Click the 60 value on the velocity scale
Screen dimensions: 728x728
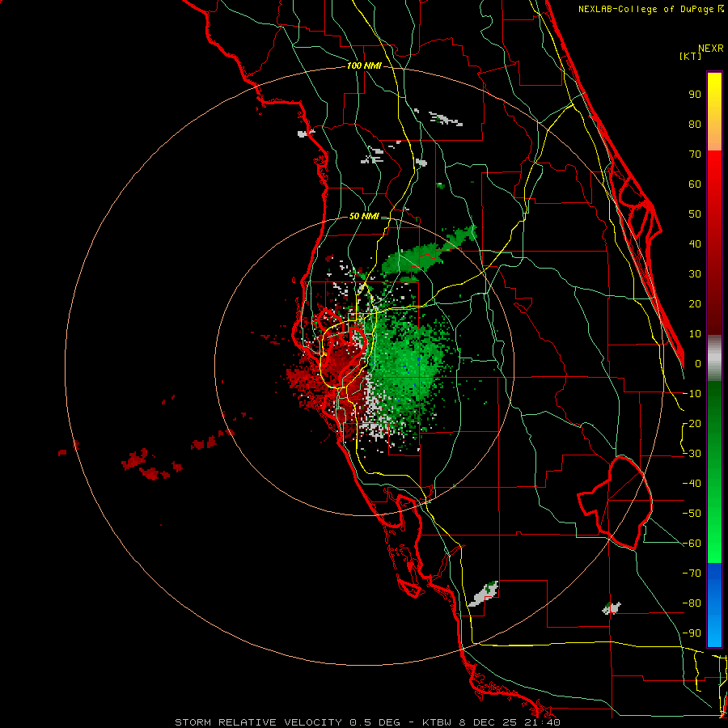pyautogui.click(x=695, y=184)
